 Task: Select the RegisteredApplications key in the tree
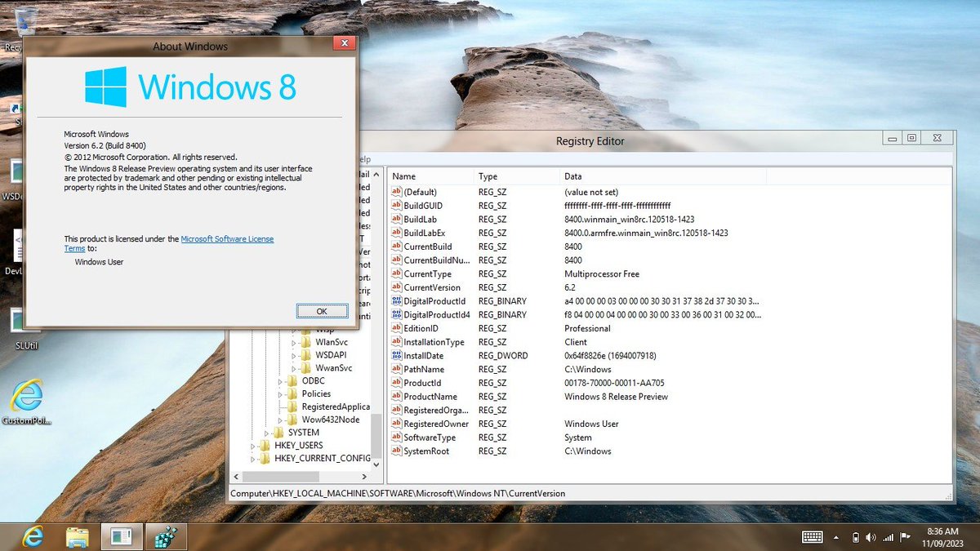pyautogui.click(x=336, y=407)
